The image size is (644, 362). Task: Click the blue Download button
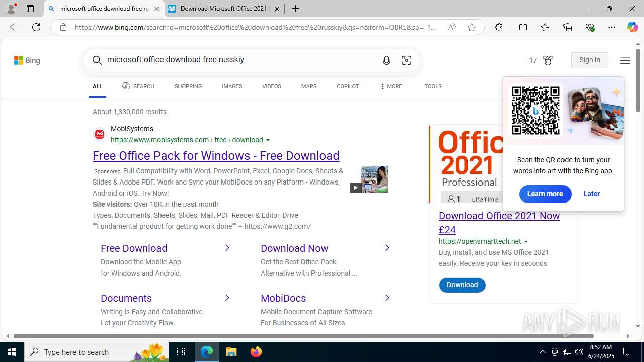(x=462, y=285)
